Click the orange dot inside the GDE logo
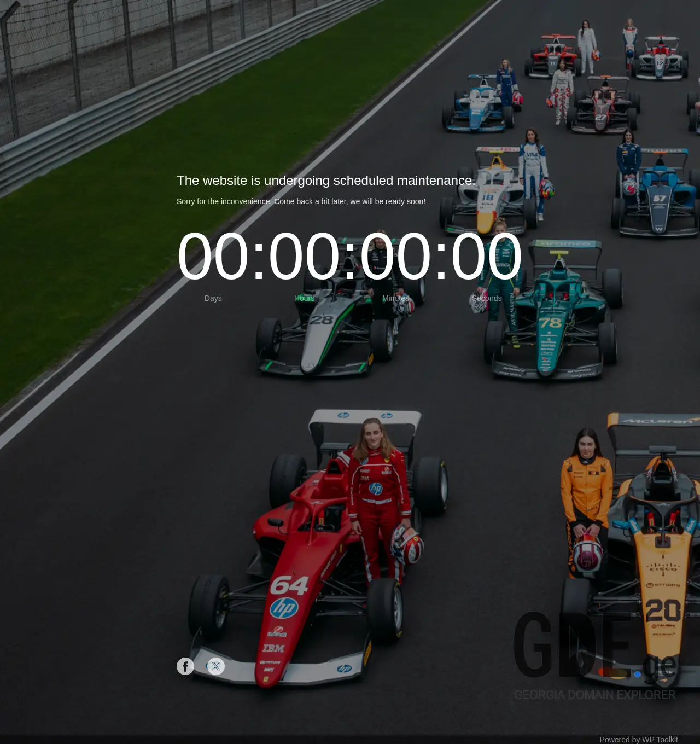The width and height of the screenshot is (700, 744). [602, 673]
